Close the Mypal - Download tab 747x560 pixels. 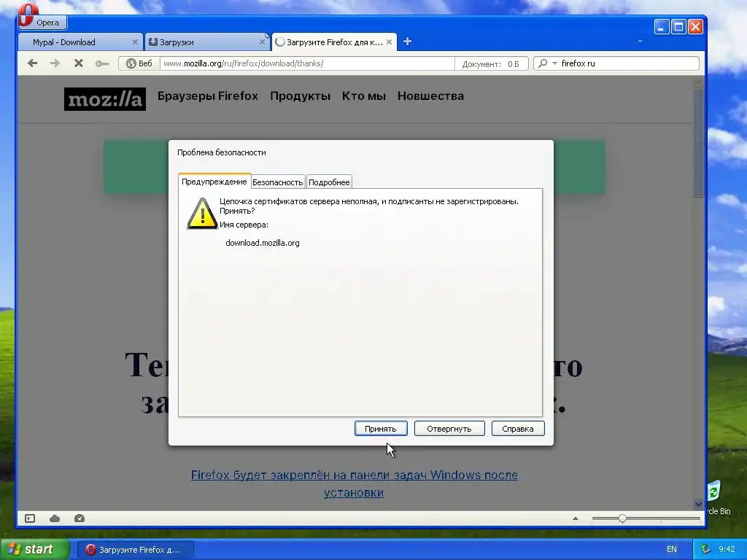point(135,42)
